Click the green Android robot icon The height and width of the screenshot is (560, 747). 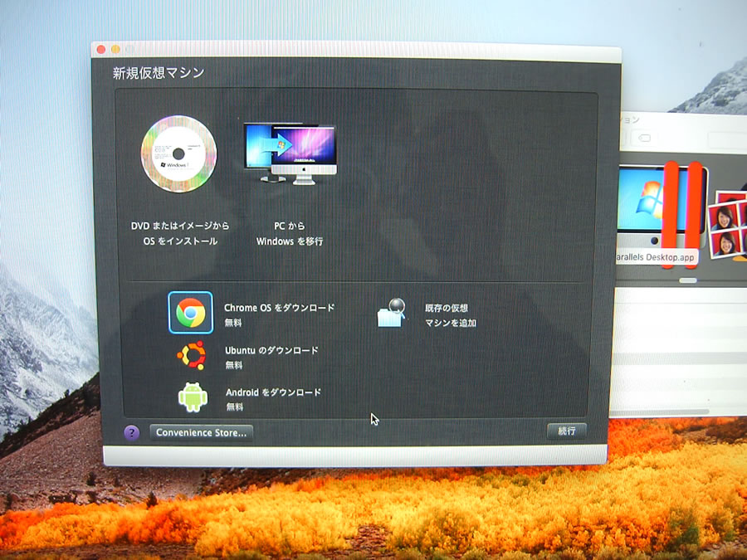pos(193,397)
